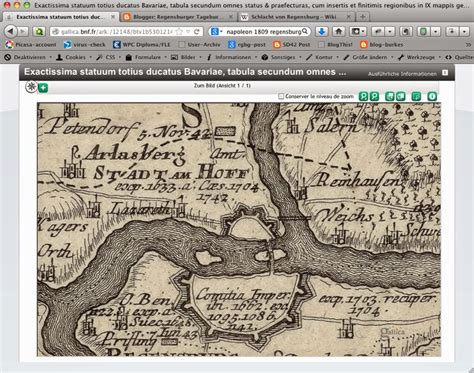Image resolution: width=474 pixels, height=373 pixels.
Task: Open the home page icon
Action: (339, 31)
